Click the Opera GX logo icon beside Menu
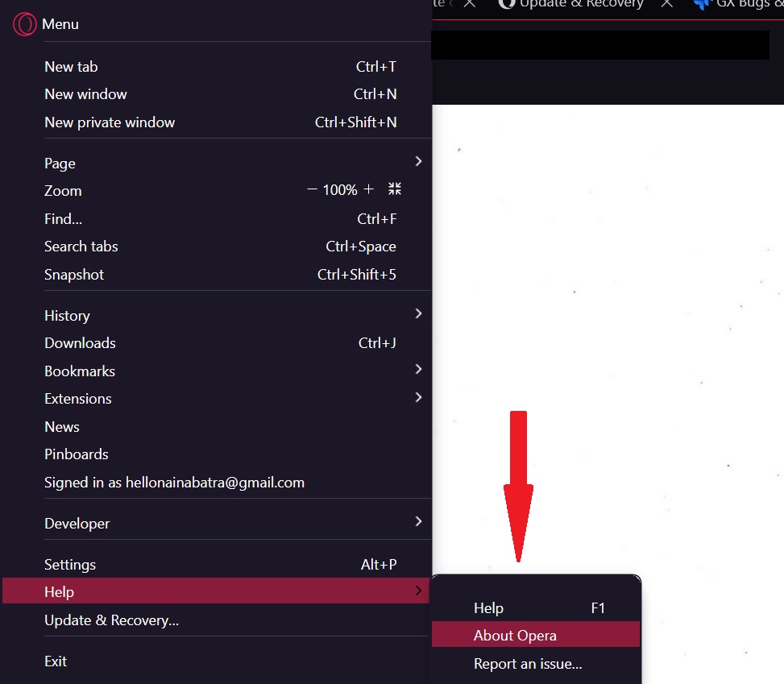The height and width of the screenshot is (684, 784). [x=24, y=24]
